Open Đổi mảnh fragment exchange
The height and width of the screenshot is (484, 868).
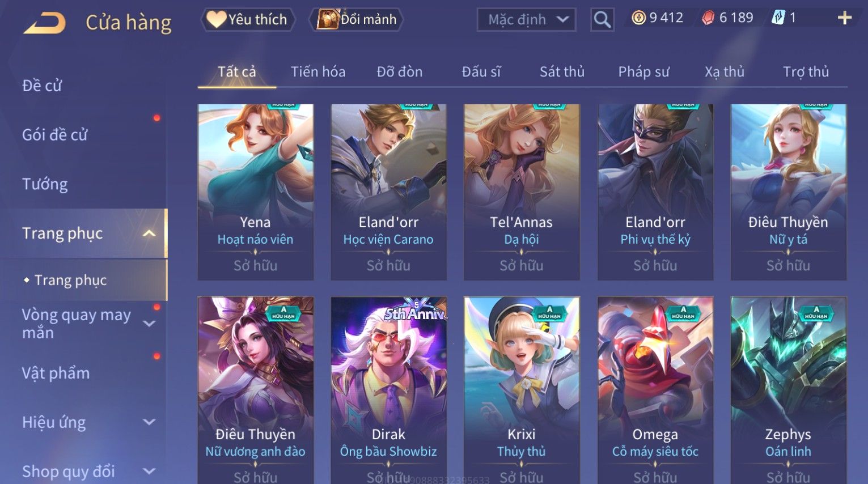(x=356, y=19)
